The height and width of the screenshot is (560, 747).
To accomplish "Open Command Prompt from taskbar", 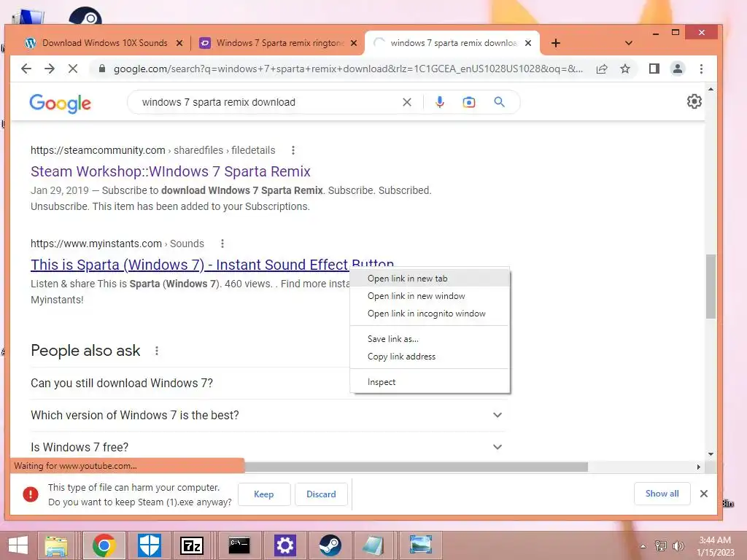I will pyautogui.click(x=239, y=545).
